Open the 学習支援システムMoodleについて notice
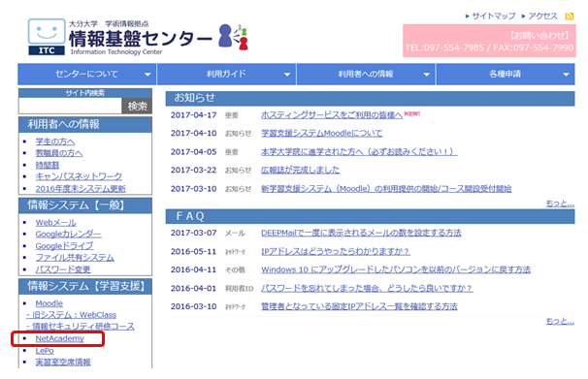The width and height of the screenshot is (588, 379). click(x=322, y=134)
